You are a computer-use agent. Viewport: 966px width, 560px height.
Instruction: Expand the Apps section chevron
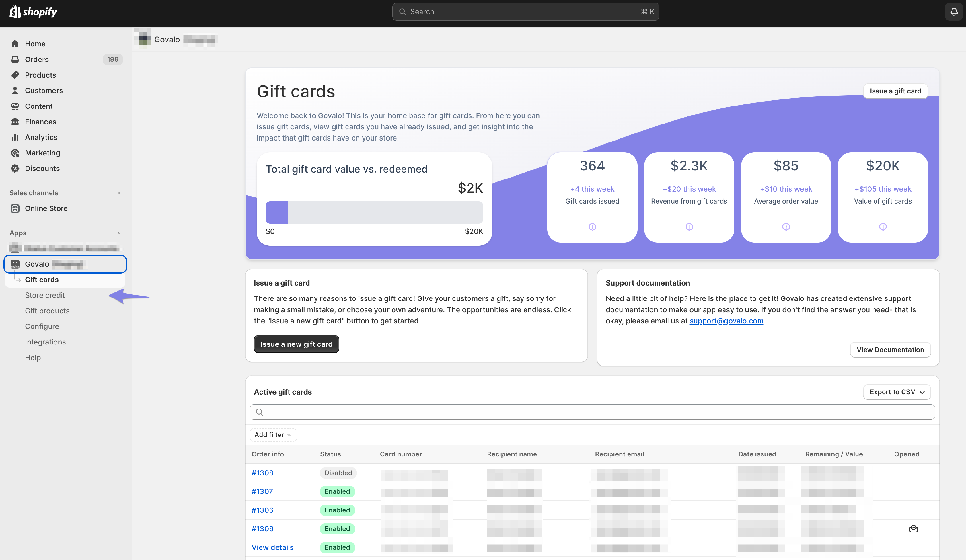pyautogui.click(x=118, y=233)
